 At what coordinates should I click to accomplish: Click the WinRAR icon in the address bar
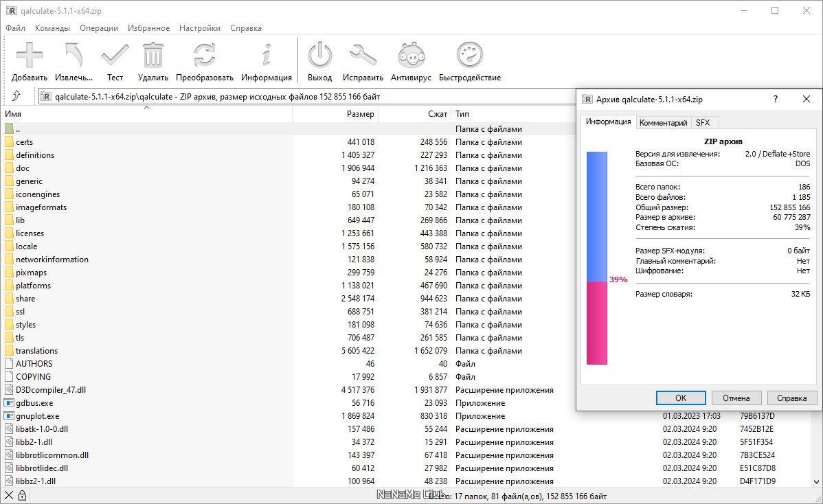click(x=46, y=97)
